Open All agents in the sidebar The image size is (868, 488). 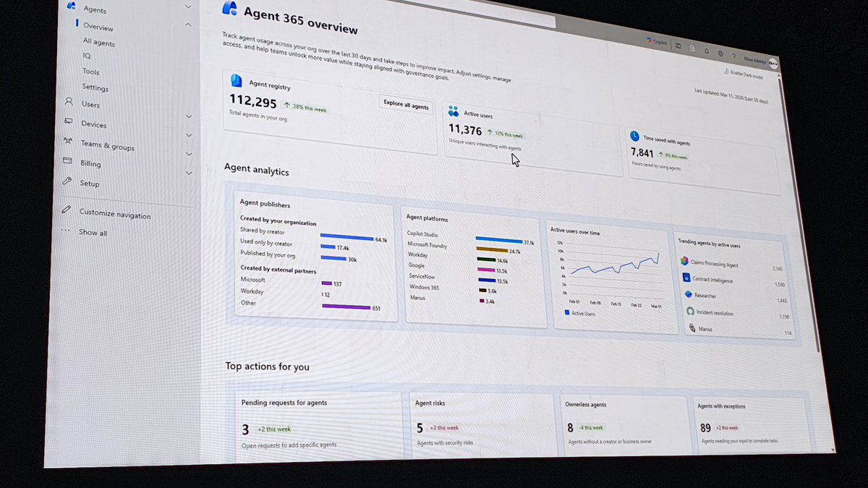(x=98, y=43)
